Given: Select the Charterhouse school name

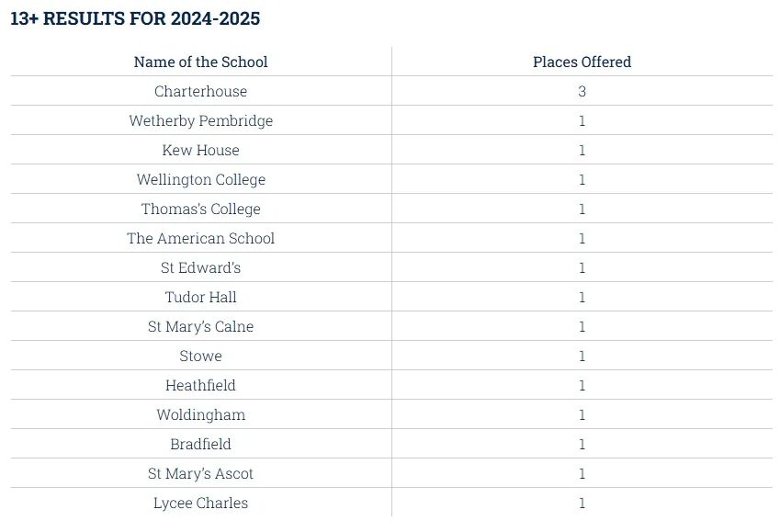Looking at the screenshot, I should point(200,91).
